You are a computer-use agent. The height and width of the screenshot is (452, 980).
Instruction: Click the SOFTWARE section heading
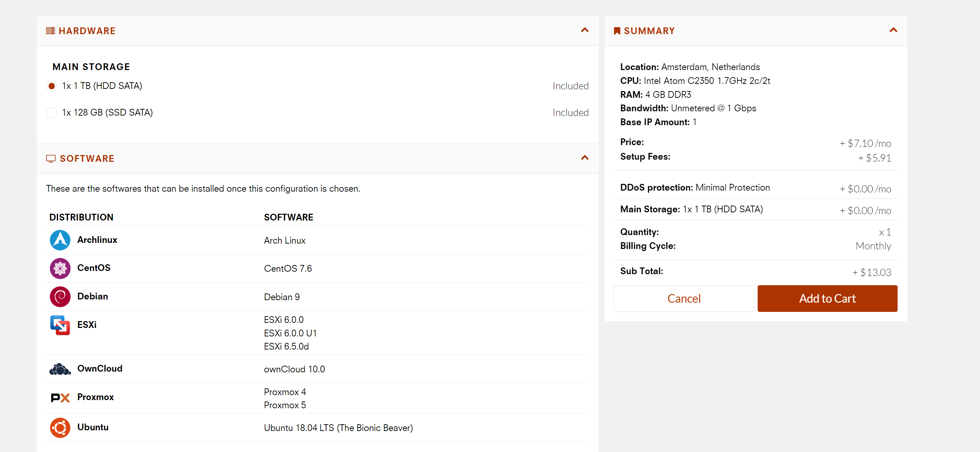[87, 158]
